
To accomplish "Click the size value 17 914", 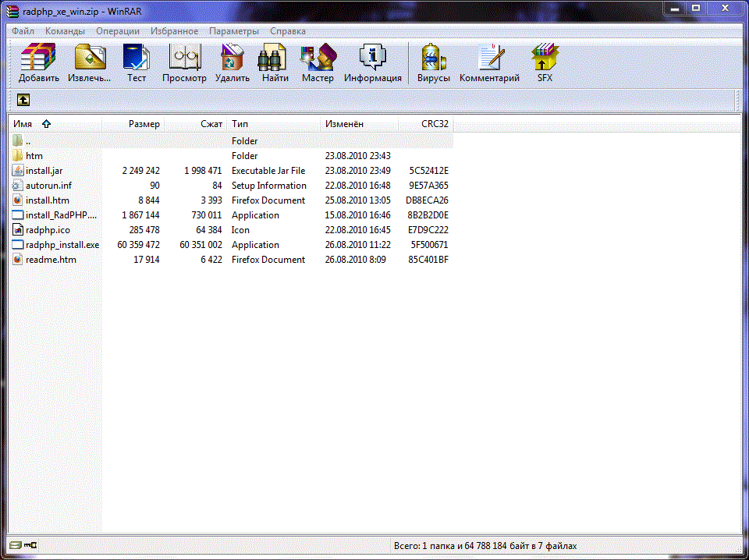I will tap(147, 259).
